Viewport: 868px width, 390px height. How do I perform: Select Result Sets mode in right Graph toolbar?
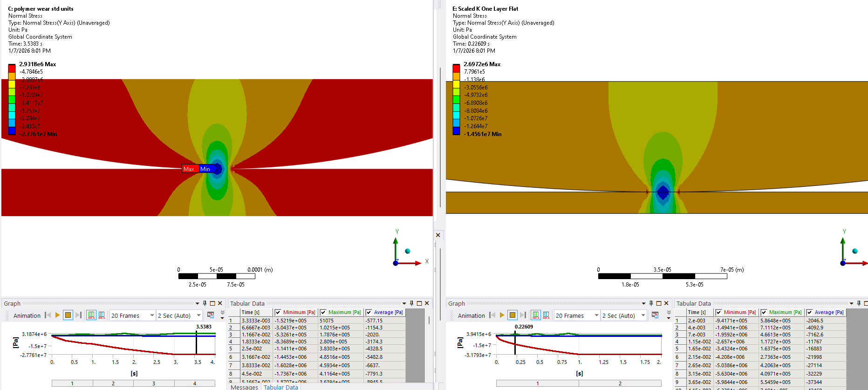pyautogui.click(x=546, y=315)
